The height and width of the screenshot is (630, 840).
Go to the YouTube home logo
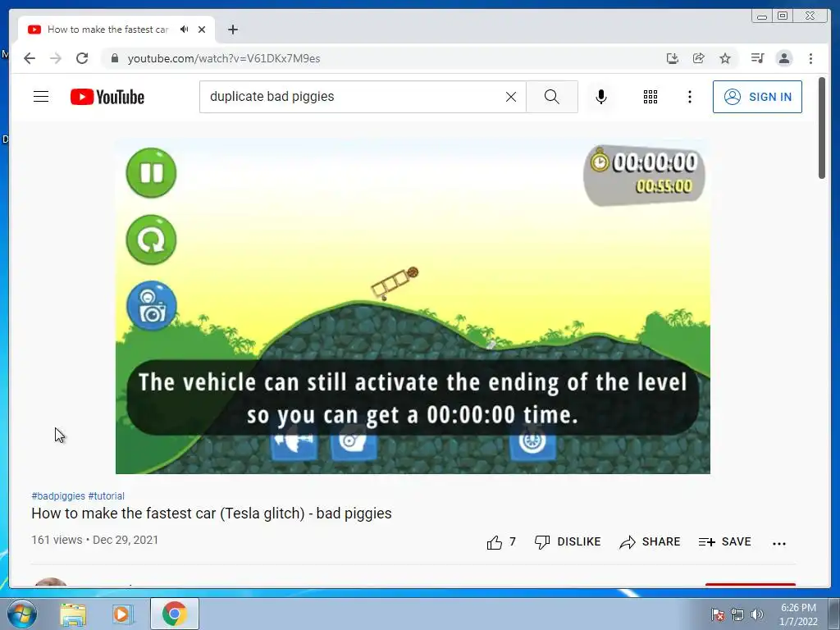(x=107, y=97)
